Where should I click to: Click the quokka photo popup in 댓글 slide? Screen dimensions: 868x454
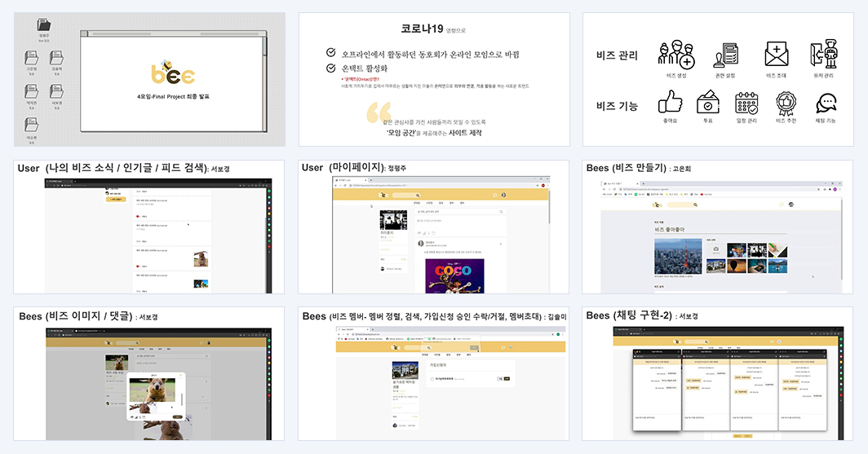pyautogui.click(x=153, y=390)
